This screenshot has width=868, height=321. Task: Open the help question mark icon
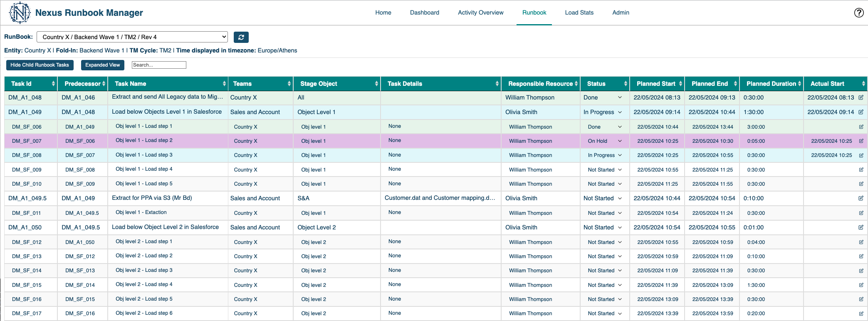(x=858, y=12)
